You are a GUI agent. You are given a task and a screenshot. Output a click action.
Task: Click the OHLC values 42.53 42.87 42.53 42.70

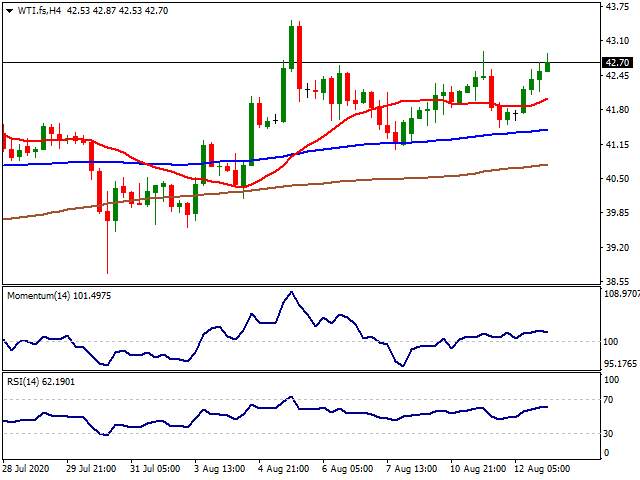click(x=117, y=11)
